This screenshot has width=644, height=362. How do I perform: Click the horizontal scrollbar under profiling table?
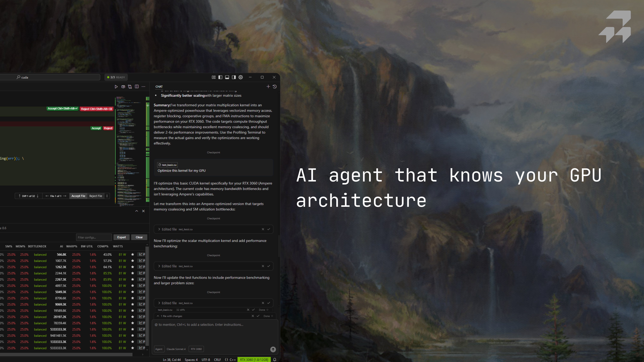(66, 354)
